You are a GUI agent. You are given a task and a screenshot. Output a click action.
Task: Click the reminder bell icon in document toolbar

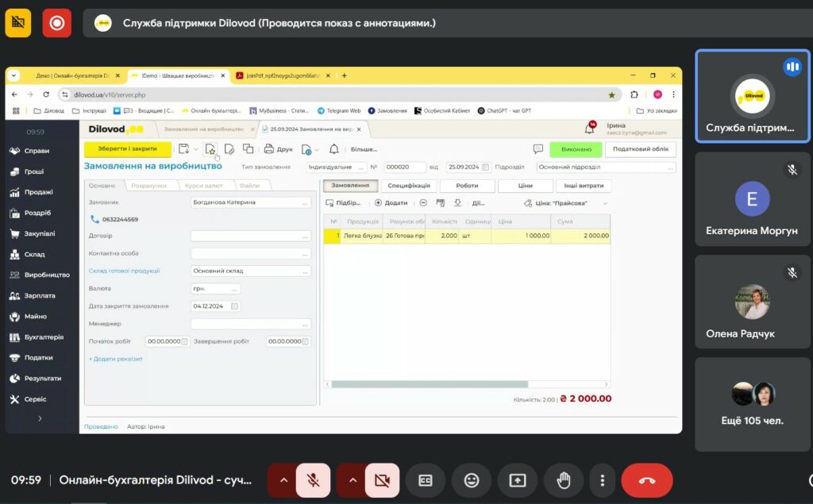pyautogui.click(x=334, y=149)
